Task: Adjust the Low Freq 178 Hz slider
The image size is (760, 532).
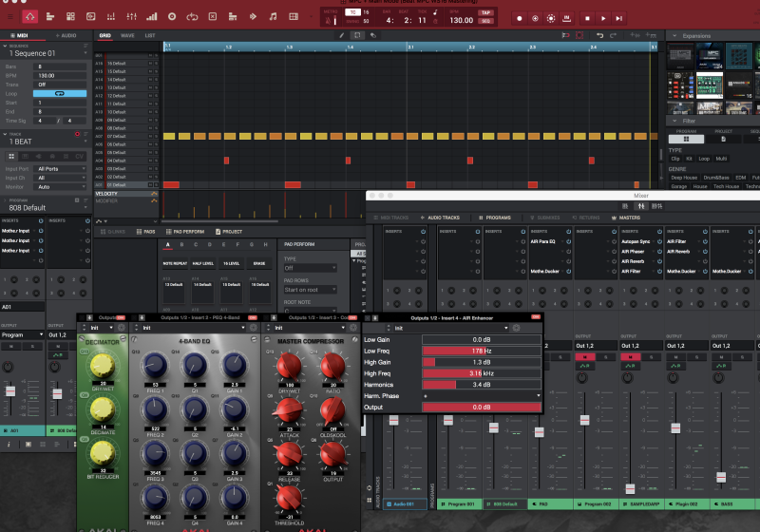Action: coord(480,351)
